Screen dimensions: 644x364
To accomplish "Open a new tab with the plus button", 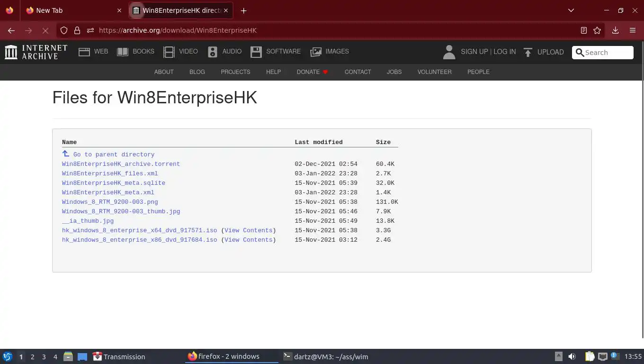I will (243, 10).
